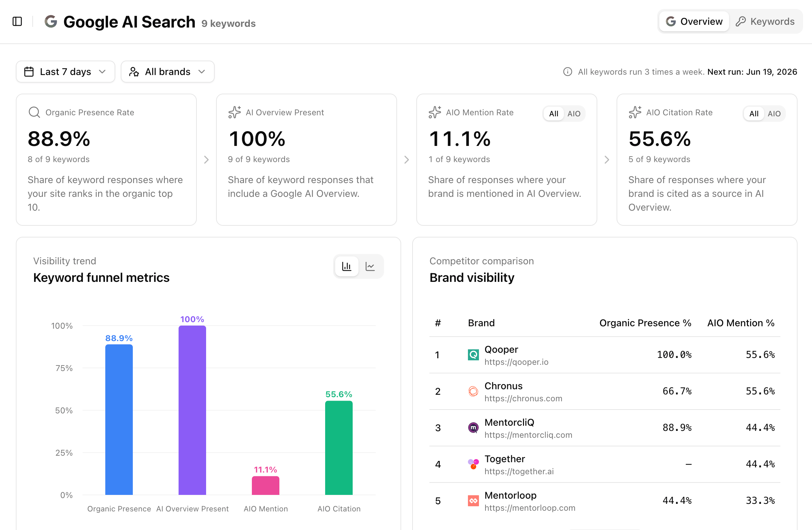The height and width of the screenshot is (530, 812).
Task: Click the purple AI Overview Present bar
Action: (x=192, y=410)
